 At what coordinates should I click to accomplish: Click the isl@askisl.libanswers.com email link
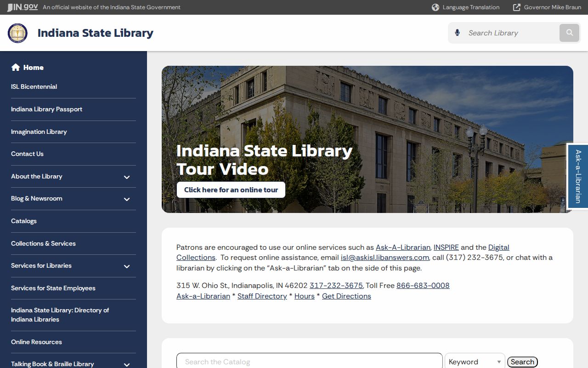click(385, 257)
